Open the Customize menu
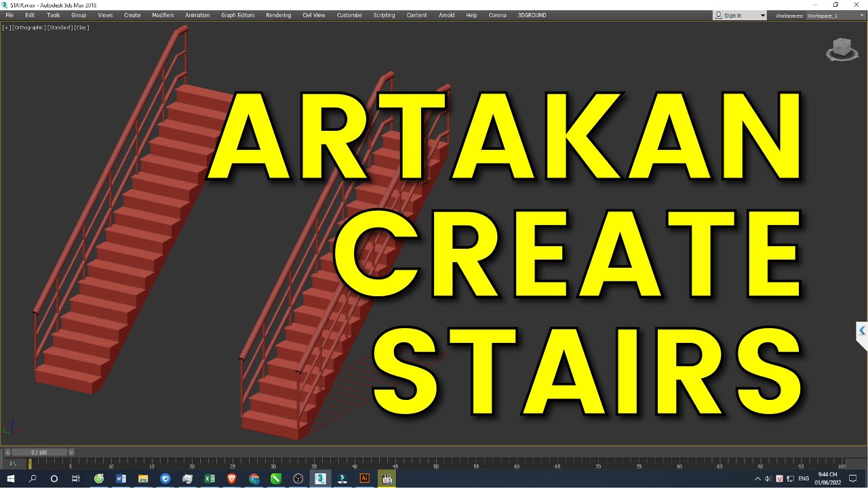The width and height of the screenshot is (868, 488). [x=349, y=15]
